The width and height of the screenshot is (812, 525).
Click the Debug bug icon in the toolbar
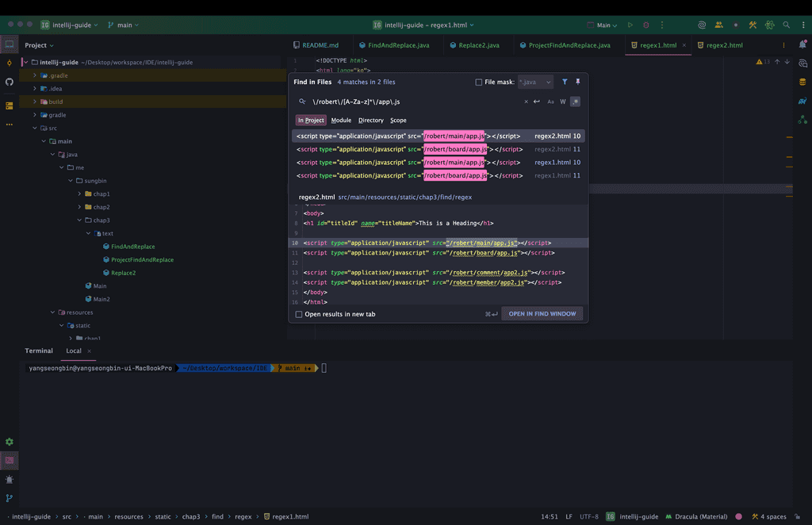point(646,25)
